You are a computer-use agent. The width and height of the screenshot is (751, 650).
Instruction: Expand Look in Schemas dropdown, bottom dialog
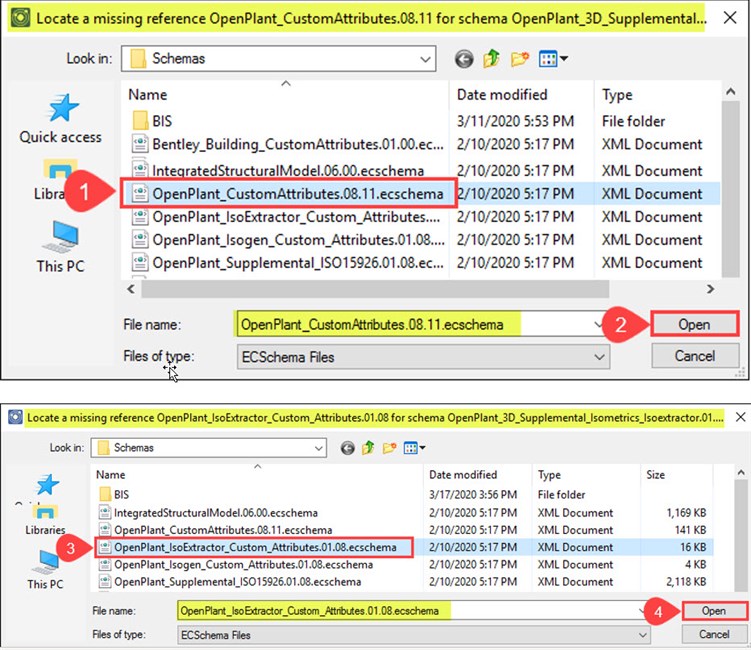(318, 448)
